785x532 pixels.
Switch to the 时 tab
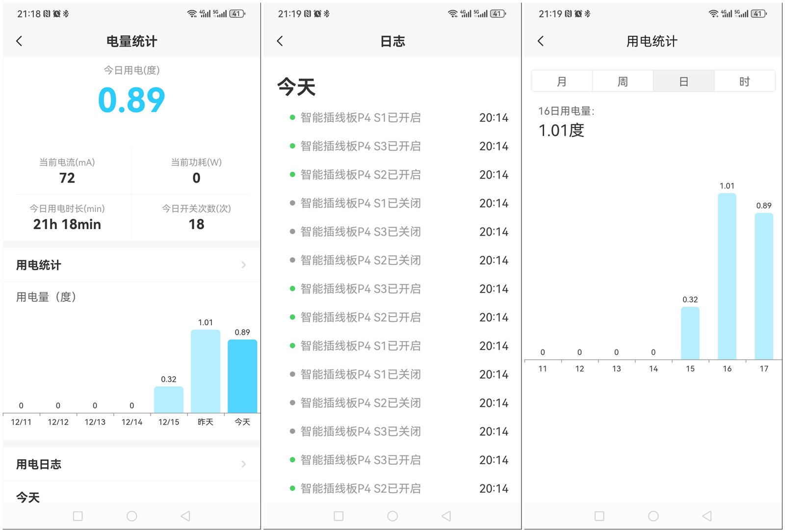744,81
